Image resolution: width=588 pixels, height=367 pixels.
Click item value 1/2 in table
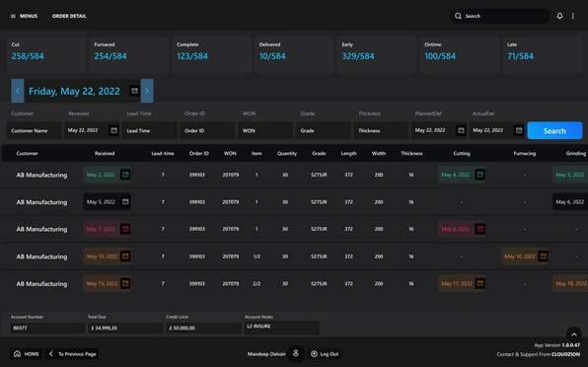pos(257,257)
